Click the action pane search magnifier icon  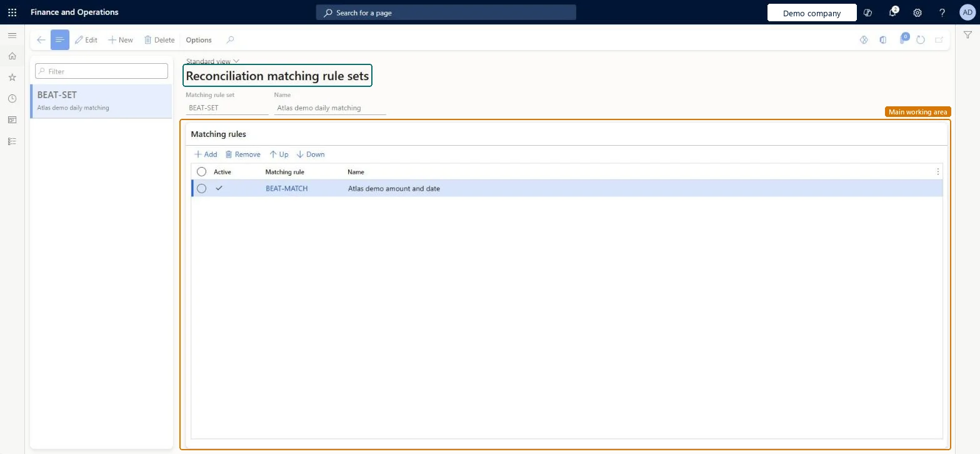tap(230, 40)
